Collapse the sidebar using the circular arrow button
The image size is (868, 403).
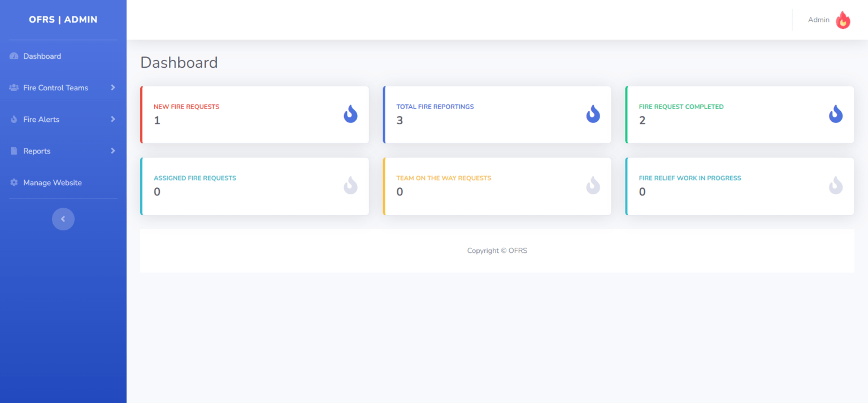click(x=63, y=219)
